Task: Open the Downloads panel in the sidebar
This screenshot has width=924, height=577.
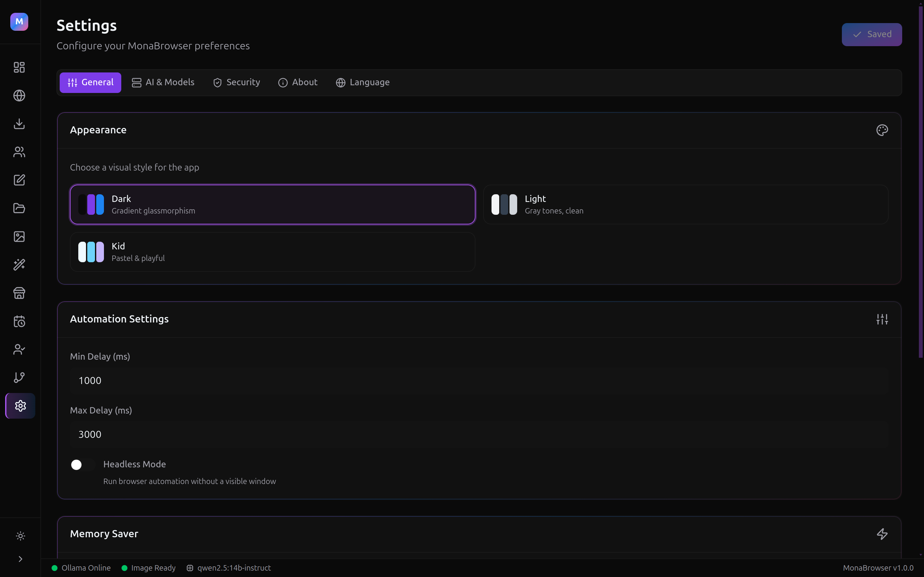Action: pos(19,124)
